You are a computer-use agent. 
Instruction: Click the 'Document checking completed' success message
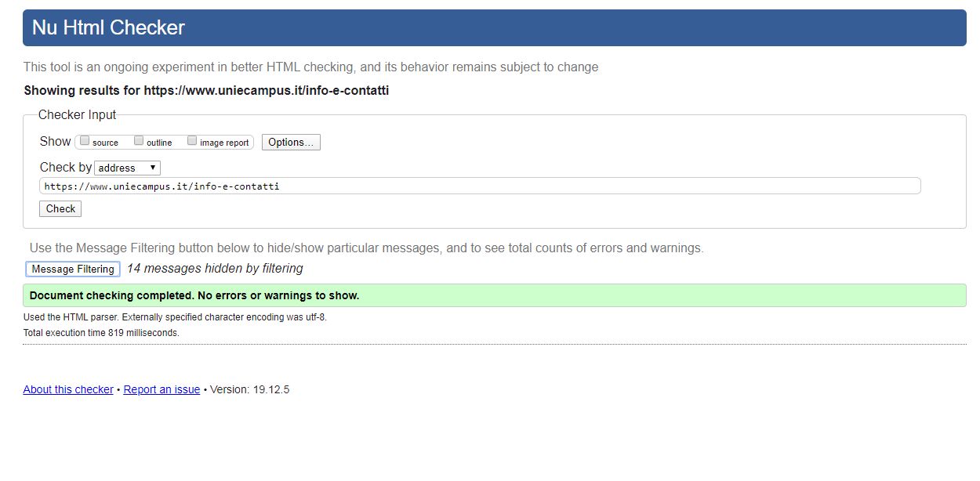point(495,295)
